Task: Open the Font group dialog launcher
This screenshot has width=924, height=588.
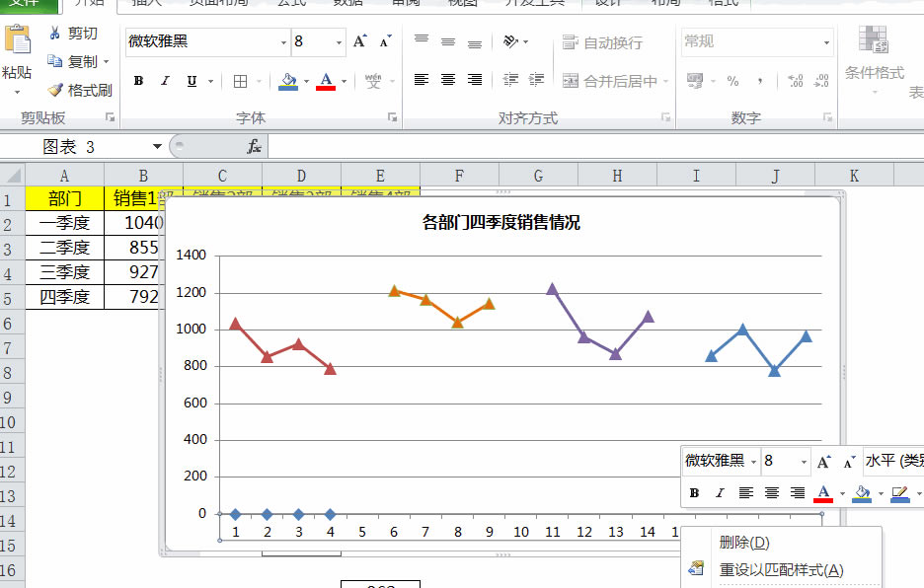Action: point(392,117)
